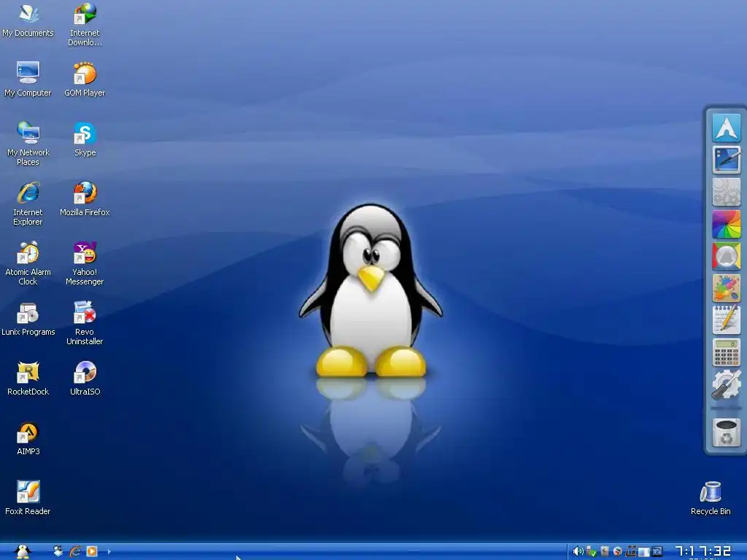Screen dimensions: 747x560
Task: Open the My Documents desktop icon
Action: click(28, 20)
